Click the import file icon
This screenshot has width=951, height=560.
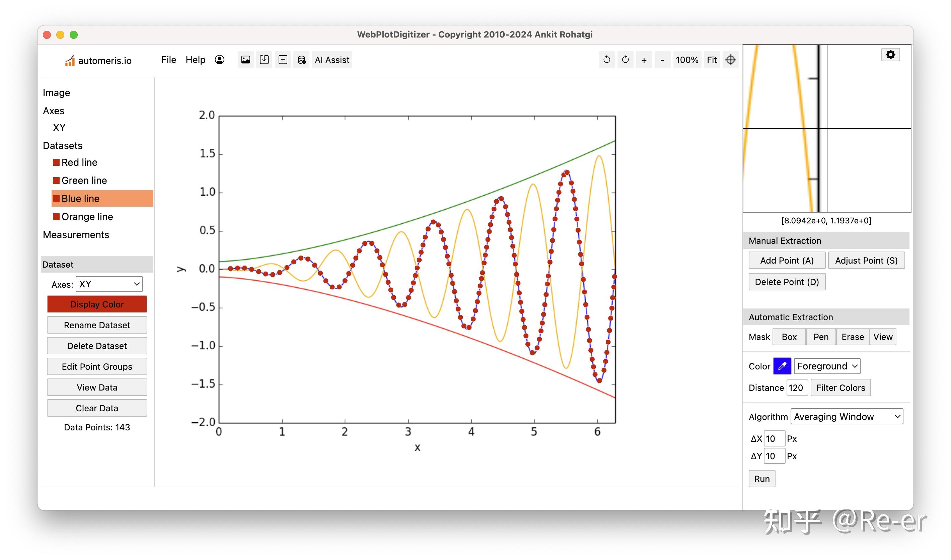pos(264,60)
